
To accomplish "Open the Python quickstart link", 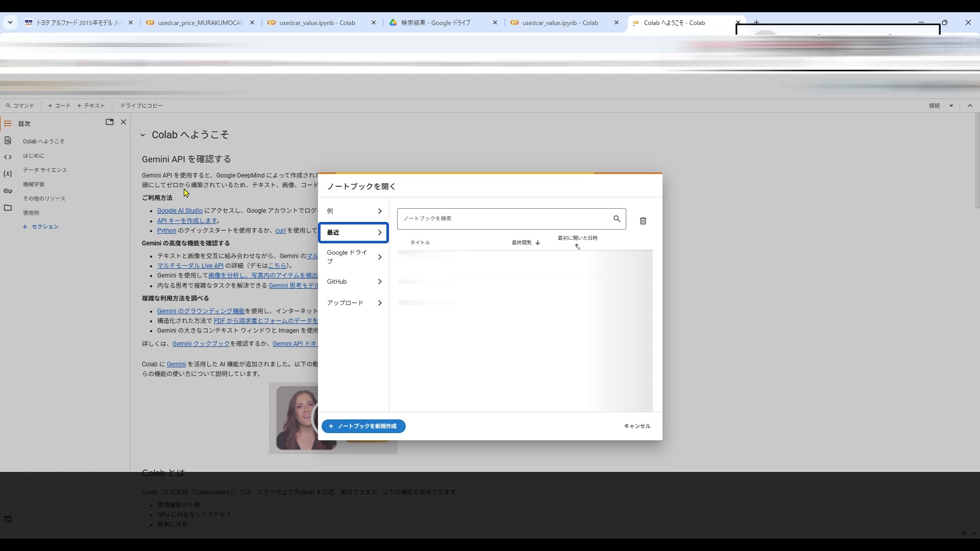I will [x=166, y=231].
